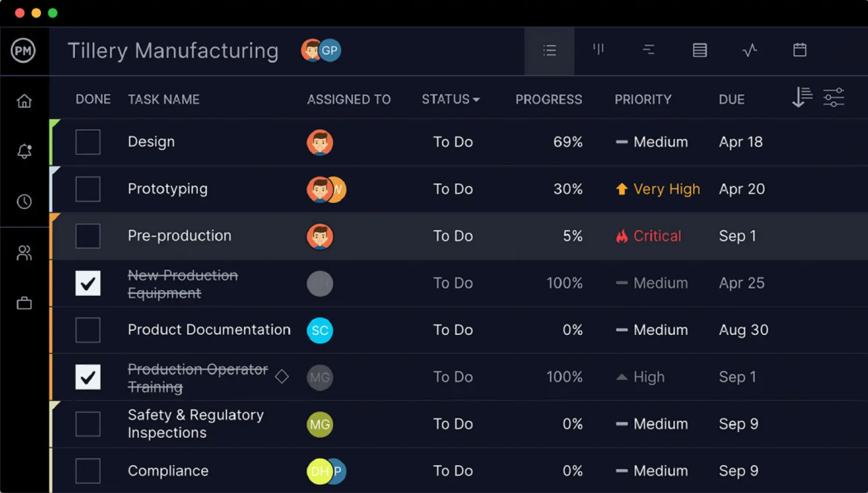Check Safety & Regulatory Inspections checkbox

point(88,424)
